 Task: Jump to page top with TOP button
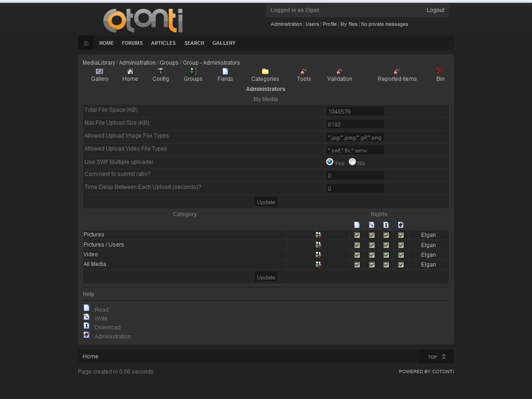pyautogui.click(x=436, y=357)
